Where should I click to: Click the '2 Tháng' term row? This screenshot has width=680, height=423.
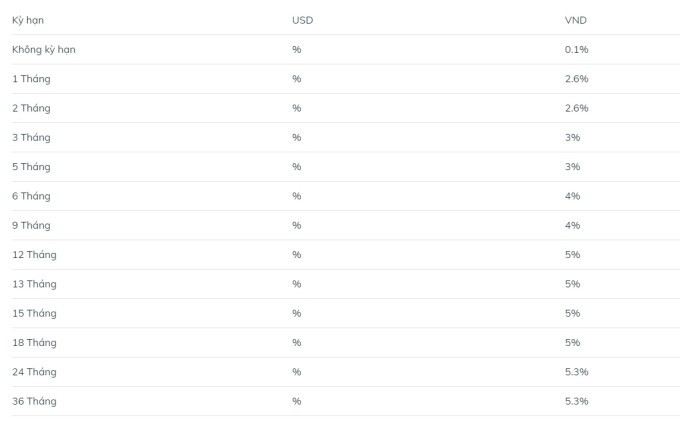(31, 108)
